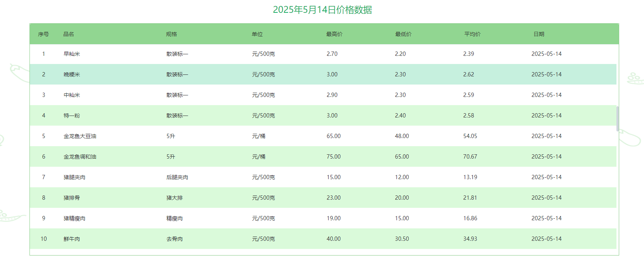Image resolution: width=644 pixels, height=266 pixels.
Task: Select the 金龙鱼大豆油 product name
Action: tap(80, 136)
